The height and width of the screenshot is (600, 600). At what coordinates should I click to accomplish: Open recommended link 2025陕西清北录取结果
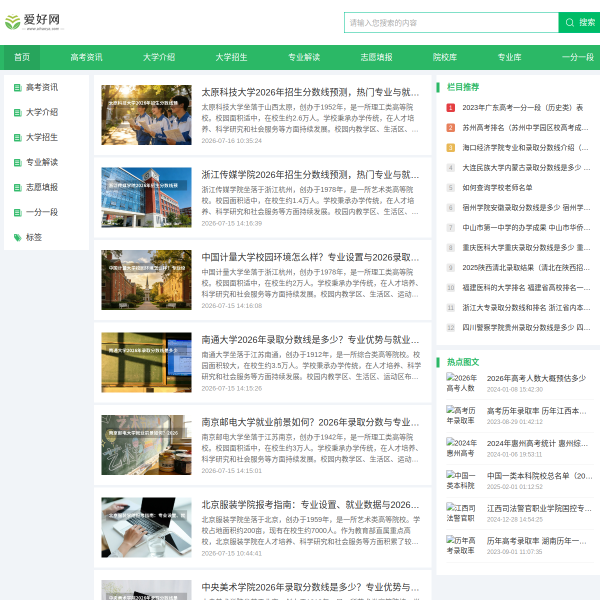tap(525, 267)
